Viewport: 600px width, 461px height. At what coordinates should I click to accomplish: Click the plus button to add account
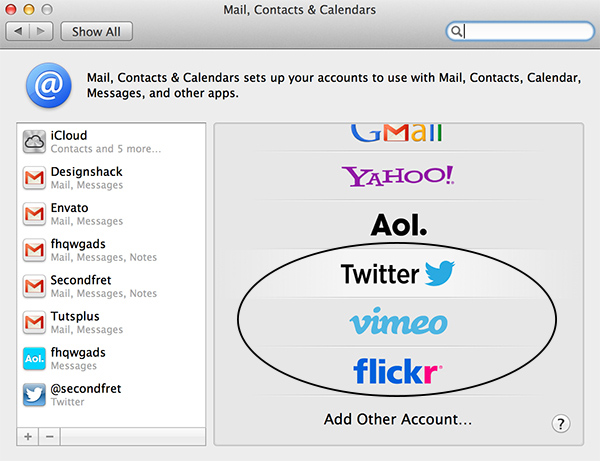(x=28, y=437)
